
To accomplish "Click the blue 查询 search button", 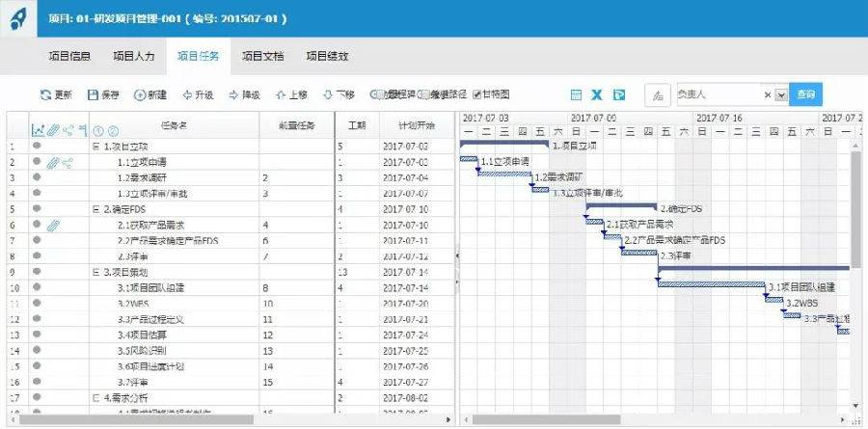I will pyautogui.click(x=805, y=94).
